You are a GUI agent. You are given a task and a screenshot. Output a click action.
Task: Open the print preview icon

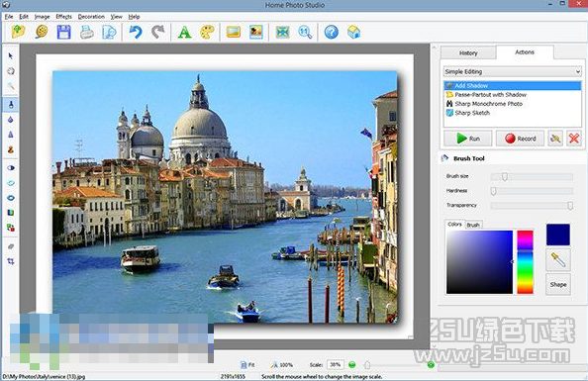click(x=109, y=33)
